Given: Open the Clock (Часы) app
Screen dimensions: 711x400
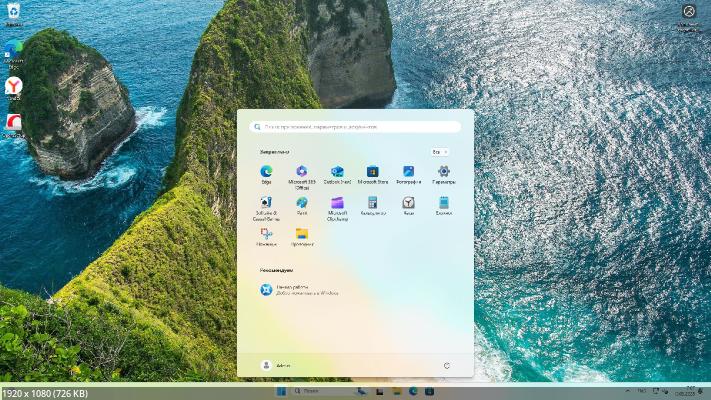Looking at the screenshot, I should [x=408, y=205].
